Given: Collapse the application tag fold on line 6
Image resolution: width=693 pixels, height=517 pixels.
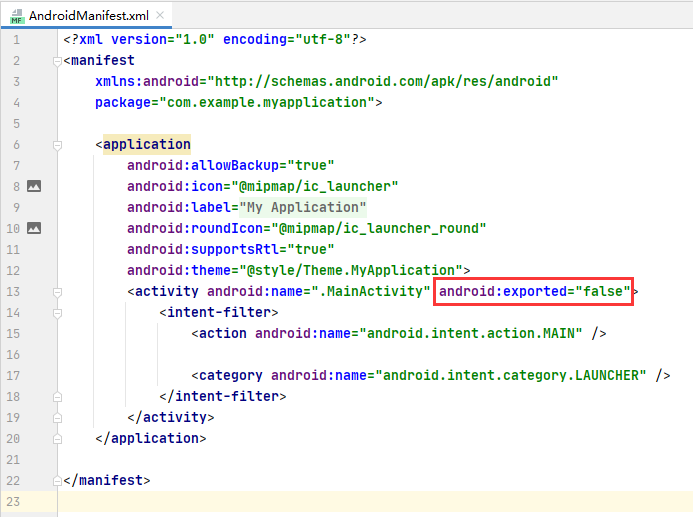Looking at the screenshot, I should (57, 145).
